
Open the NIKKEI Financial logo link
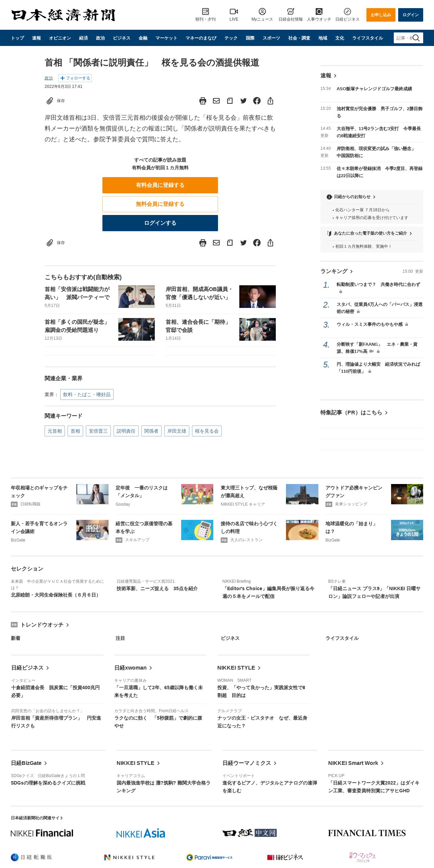click(42, 833)
